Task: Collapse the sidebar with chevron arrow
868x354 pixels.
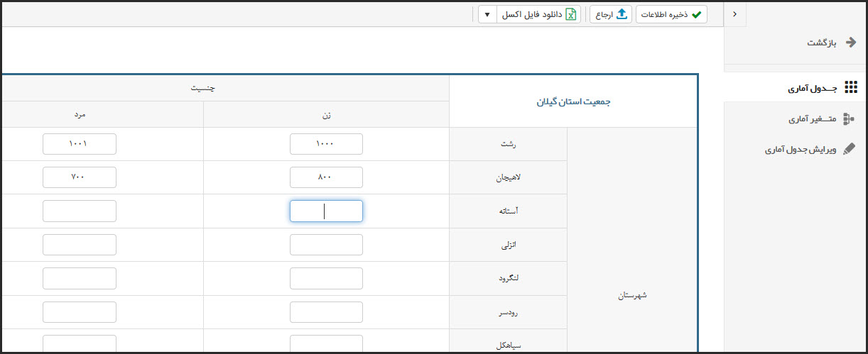Action: 734,14
